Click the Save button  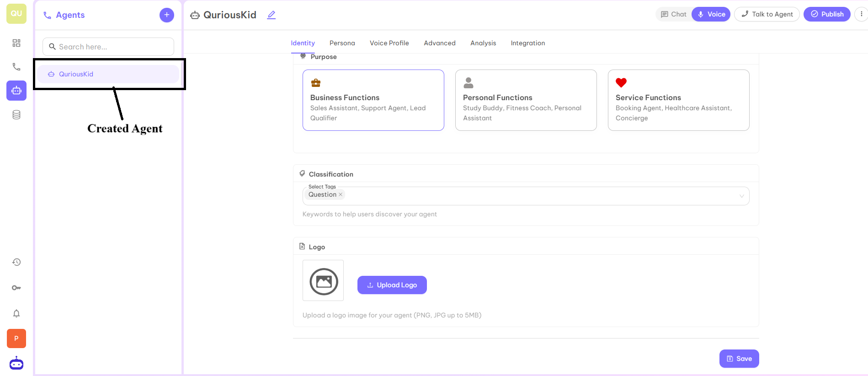[739, 359]
